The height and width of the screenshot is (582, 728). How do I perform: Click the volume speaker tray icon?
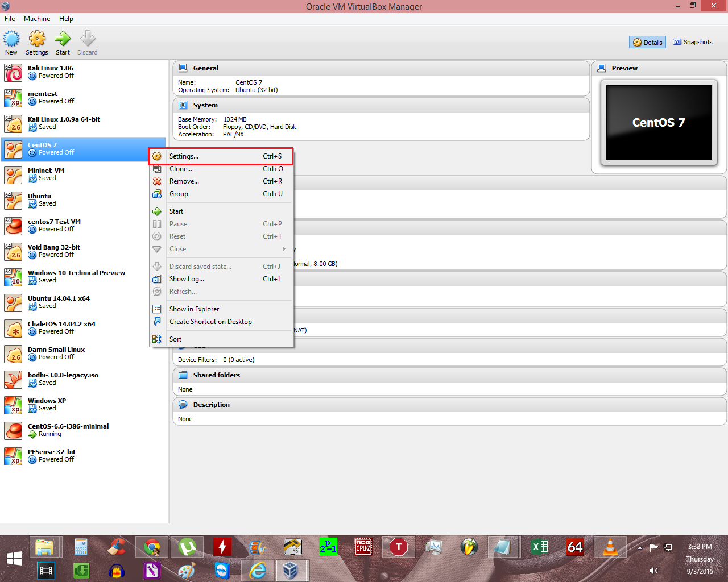point(653,571)
